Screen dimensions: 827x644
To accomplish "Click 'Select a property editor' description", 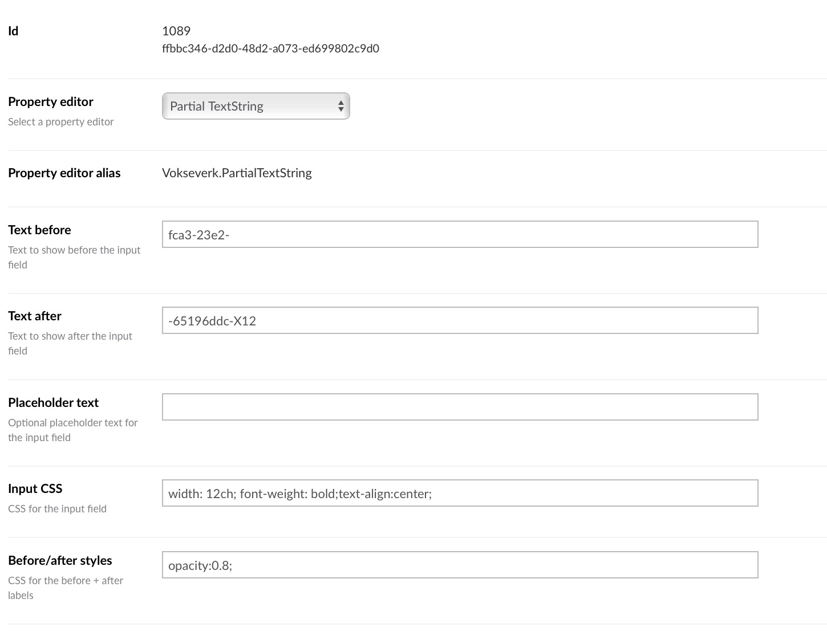I will 61,121.
